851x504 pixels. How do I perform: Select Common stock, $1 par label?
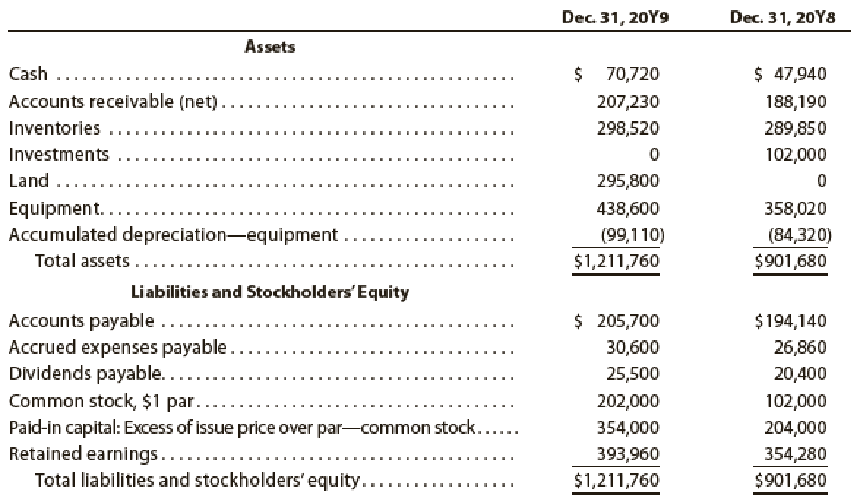[x=105, y=401]
